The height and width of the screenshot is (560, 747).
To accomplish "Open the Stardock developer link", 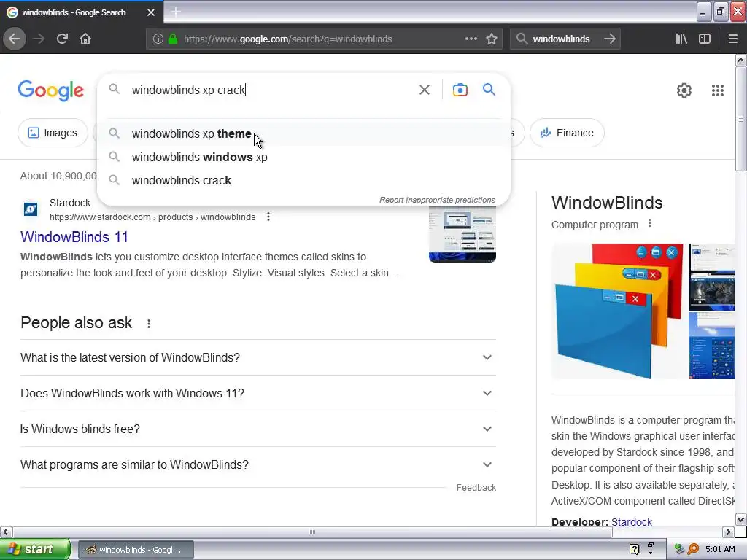I will point(631,522).
